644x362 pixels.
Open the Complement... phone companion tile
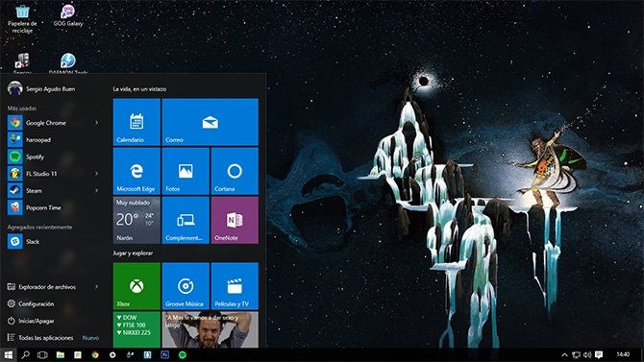pos(186,220)
